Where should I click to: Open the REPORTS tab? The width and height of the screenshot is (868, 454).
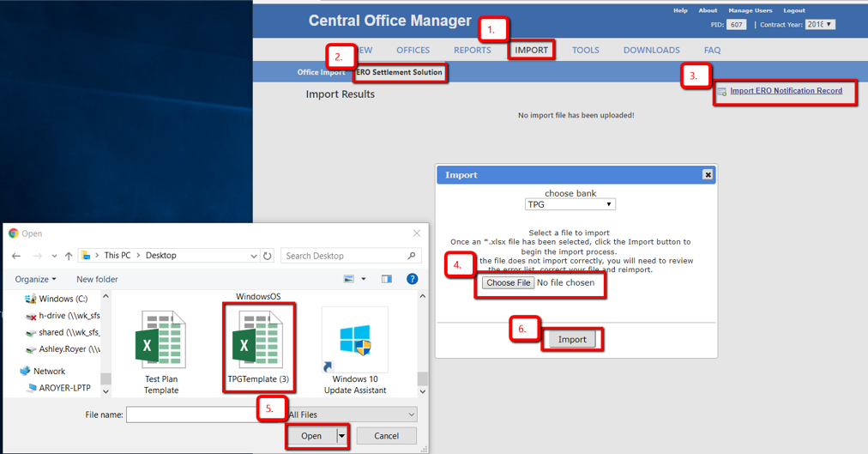coord(473,50)
